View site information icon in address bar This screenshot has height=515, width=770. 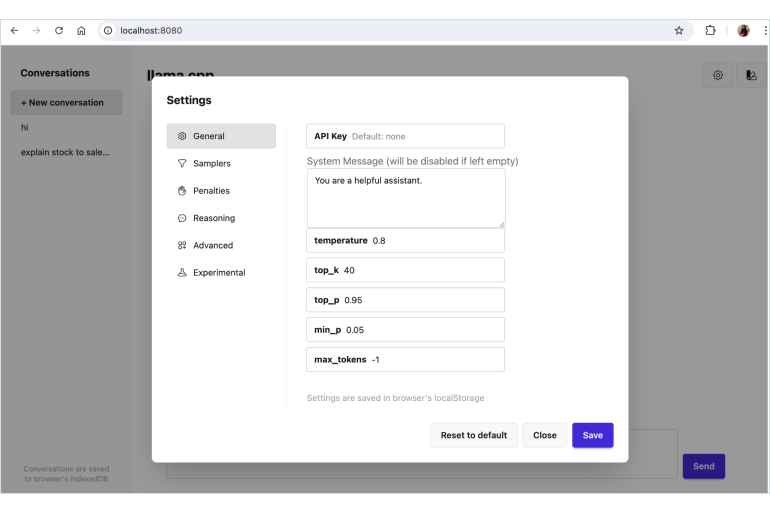(108, 30)
